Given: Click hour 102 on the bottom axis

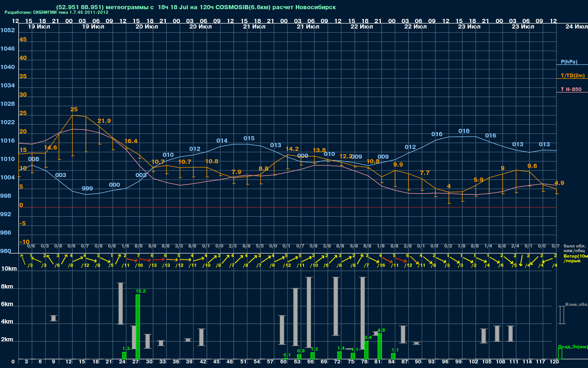Looking at the screenshot, I should [x=474, y=362].
